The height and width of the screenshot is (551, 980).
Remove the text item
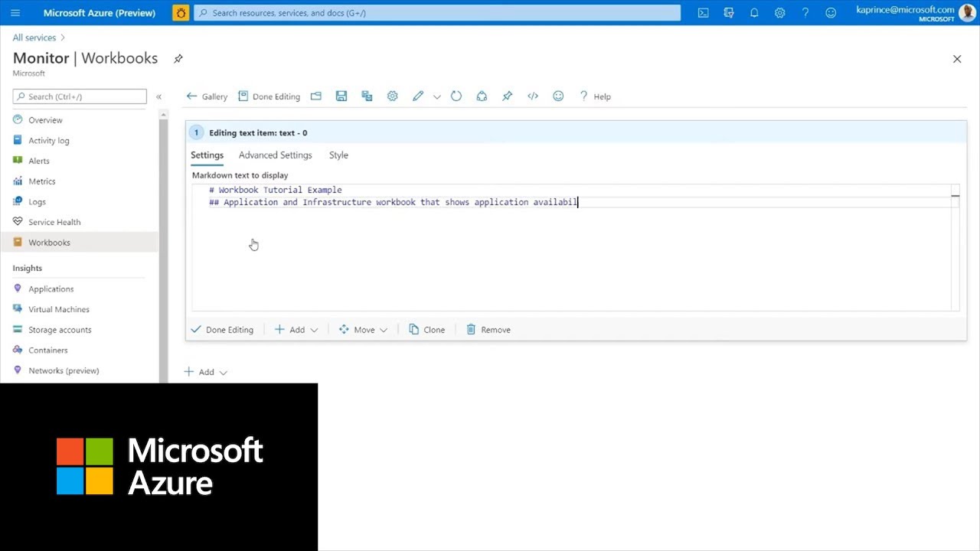[x=488, y=330]
